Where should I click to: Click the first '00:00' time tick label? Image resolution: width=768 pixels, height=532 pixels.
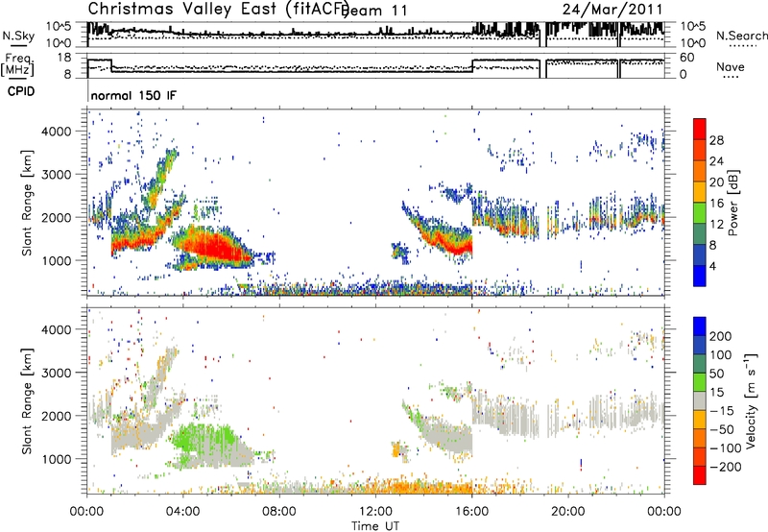point(86,512)
